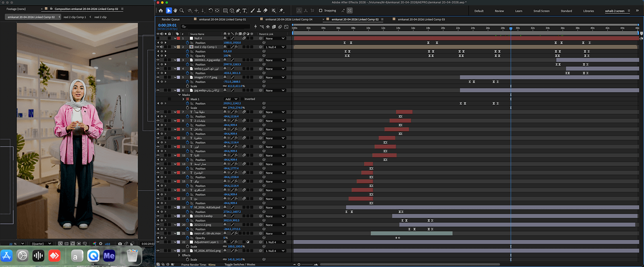Click the Draft 3D lightning icon

tap(256, 27)
